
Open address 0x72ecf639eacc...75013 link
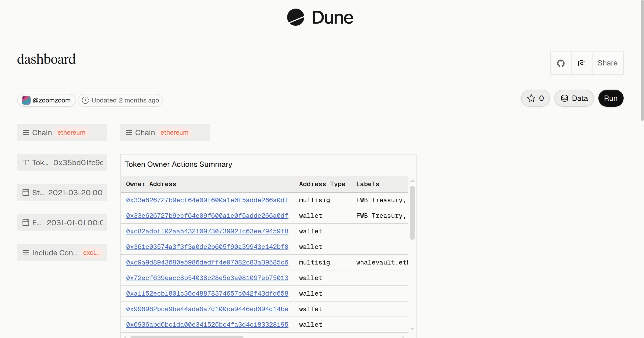click(207, 278)
